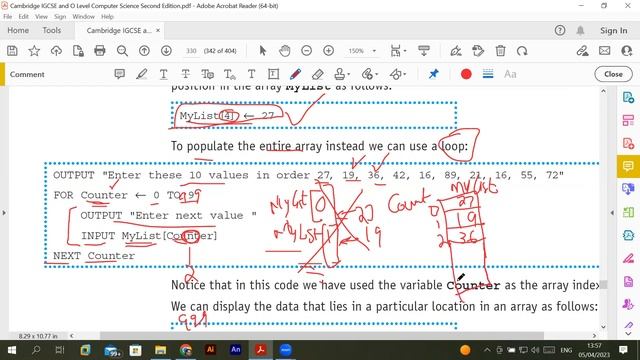
Task: Close the Comment toolbar
Action: coord(613,74)
